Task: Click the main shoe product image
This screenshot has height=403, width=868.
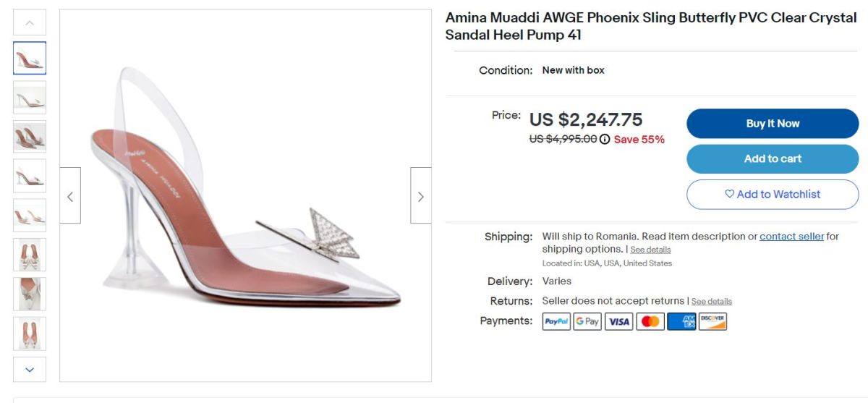Action: 246,195
